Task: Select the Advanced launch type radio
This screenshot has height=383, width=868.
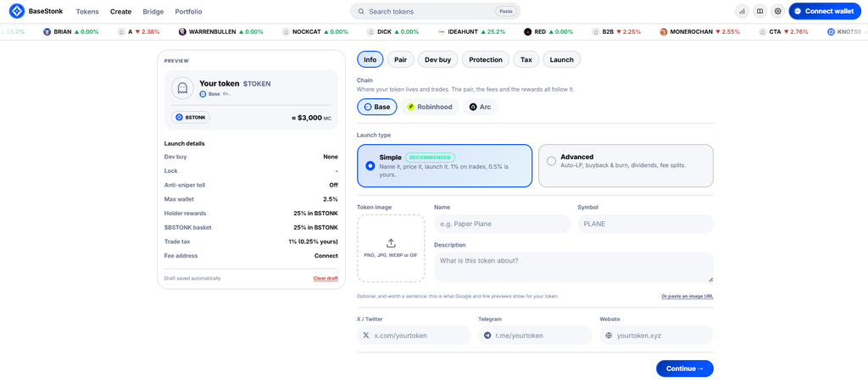Action: point(551,161)
